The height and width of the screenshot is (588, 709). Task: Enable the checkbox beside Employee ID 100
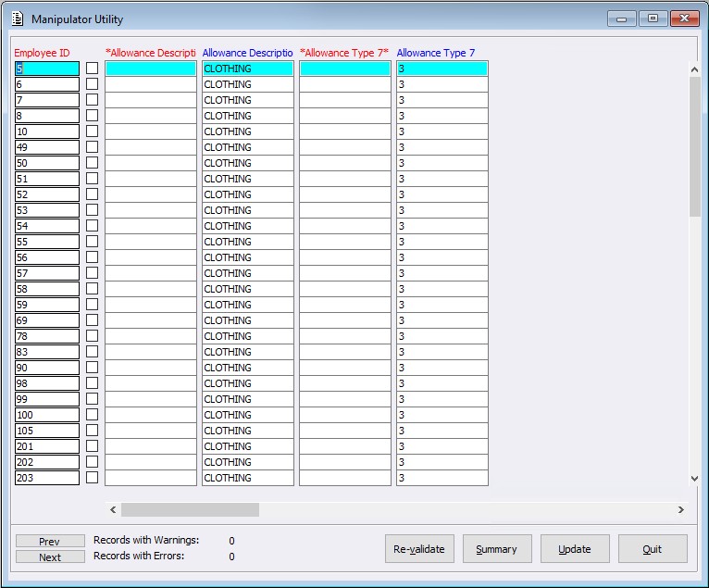tap(92, 415)
